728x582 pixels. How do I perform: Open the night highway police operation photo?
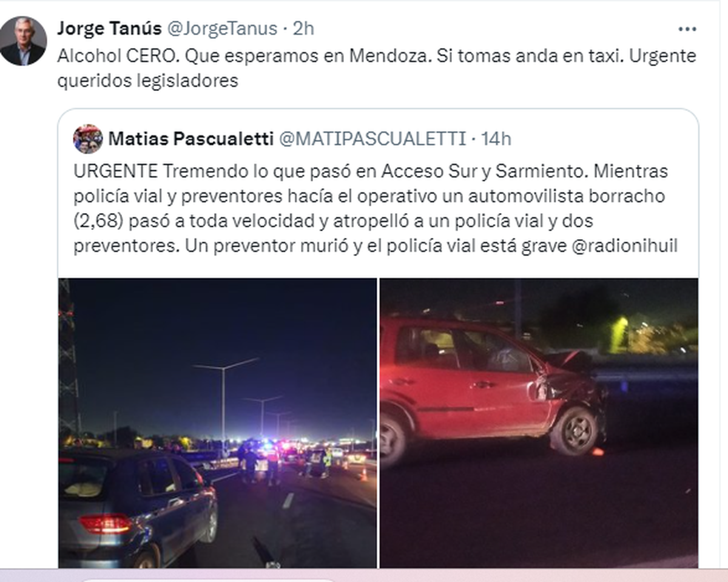tap(218, 423)
